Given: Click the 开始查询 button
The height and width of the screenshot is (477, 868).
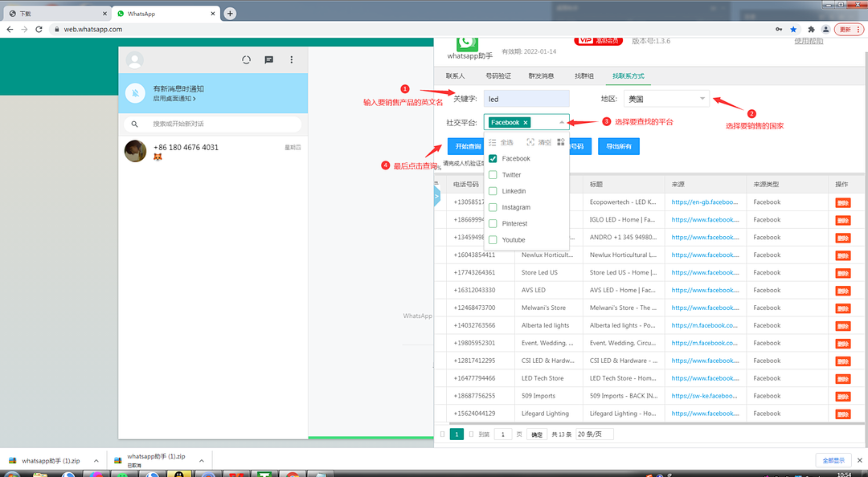Looking at the screenshot, I should (x=468, y=147).
